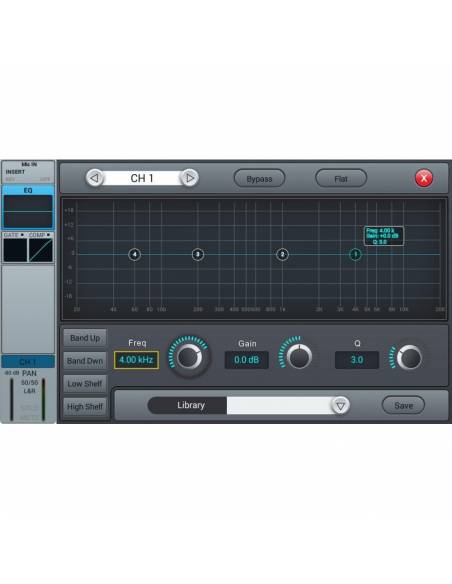Image resolution: width=452 pixels, height=584 pixels.
Task: Click the 50/50 pan value
Action: coord(29,383)
